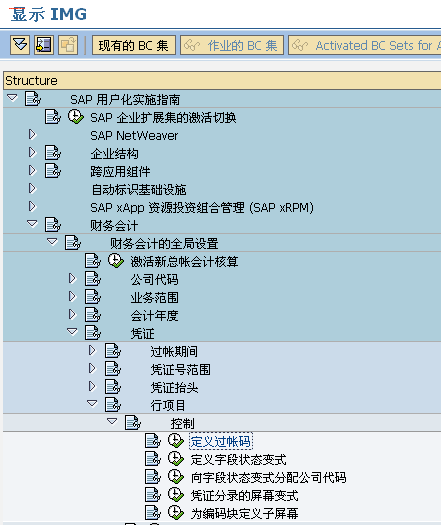
Task: Expand the SAP NetWeaver node
Action: (32, 135)
